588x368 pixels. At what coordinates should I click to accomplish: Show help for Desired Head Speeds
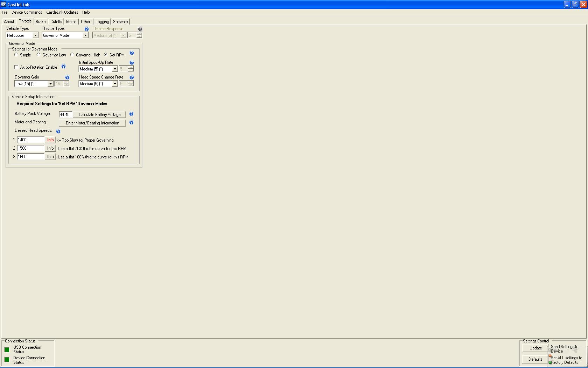pyautogui.click(x=58, y=131)
